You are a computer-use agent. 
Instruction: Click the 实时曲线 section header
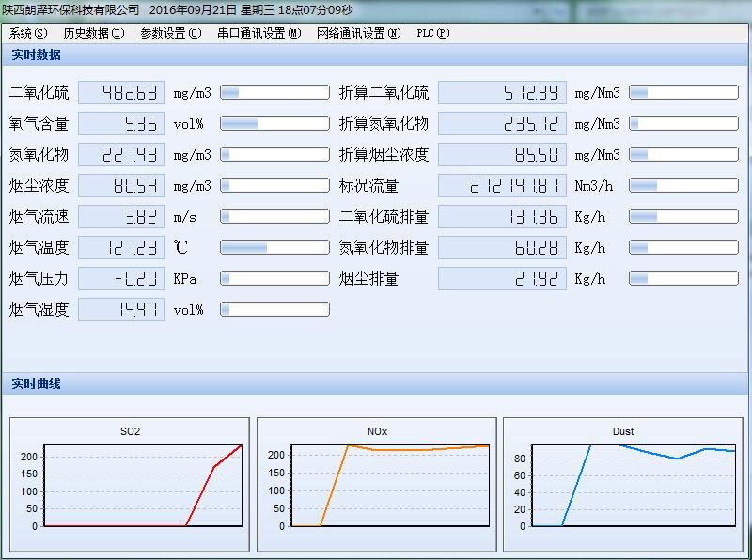tap(37, 384)
